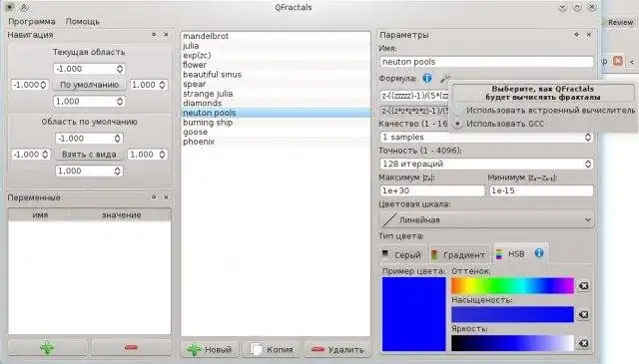Click the Взять с вида button
Viewport: 639px width, 364px height.
pyautogui.click(x=89, y=155)
